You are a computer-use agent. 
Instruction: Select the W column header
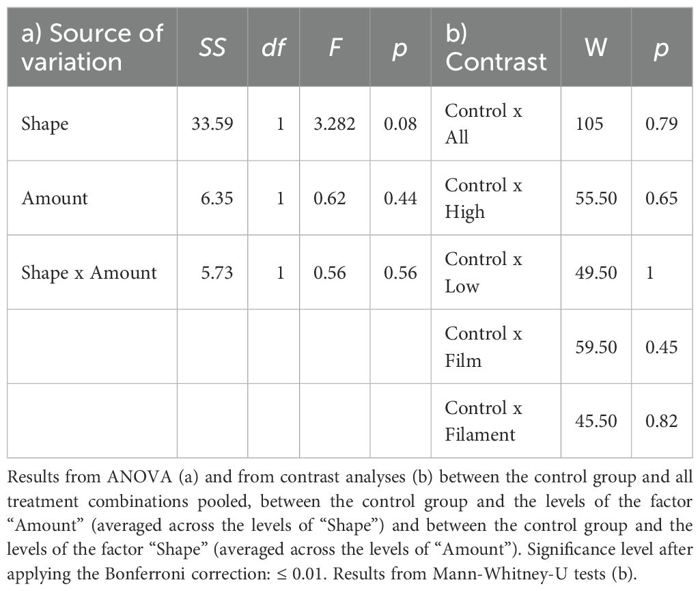pyautogui.click(x=596, y=47)
